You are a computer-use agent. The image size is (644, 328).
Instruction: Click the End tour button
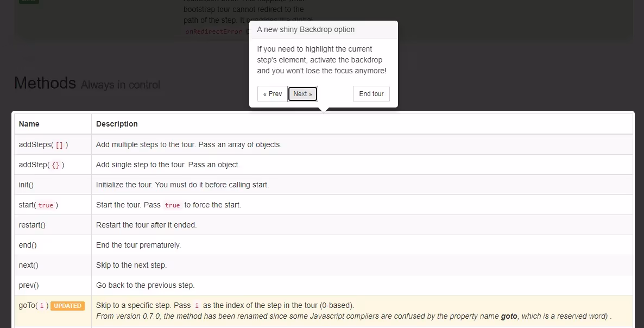point(371,94)
